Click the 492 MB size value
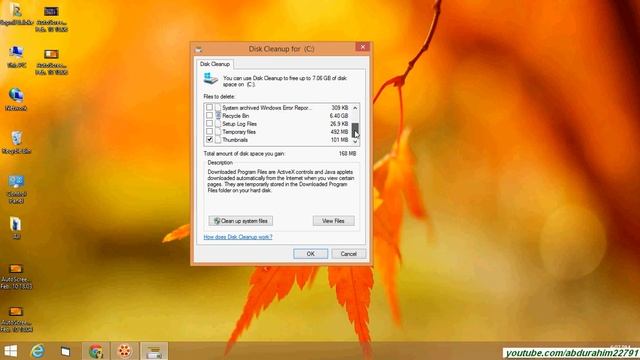The image size is (640, 360). (339, 132)
